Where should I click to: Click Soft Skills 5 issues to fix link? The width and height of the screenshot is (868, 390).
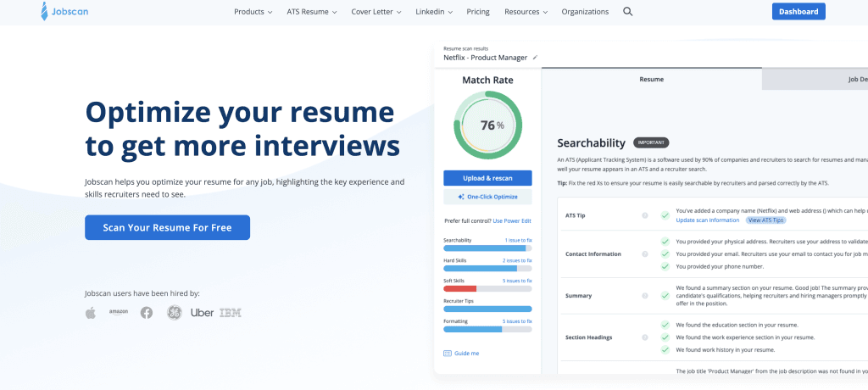[517, 281]
